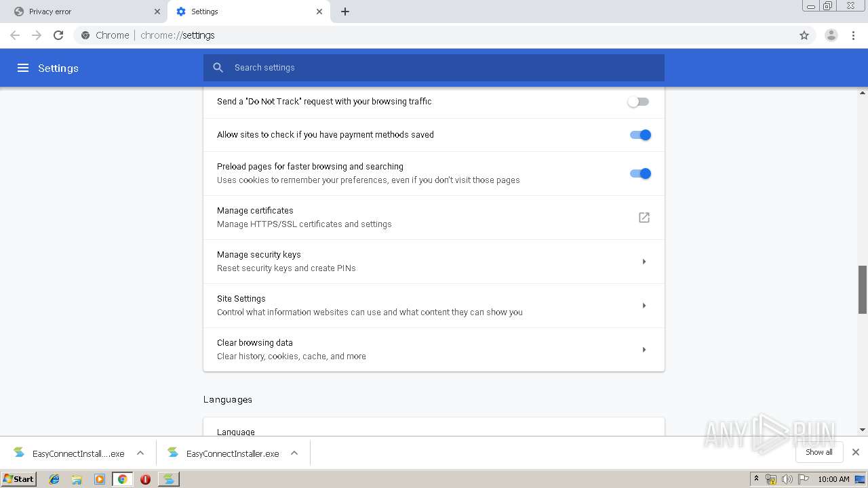Click the network icon in the system tray
The width and height of the screenshot is (868, 488).
coord(771,479)
